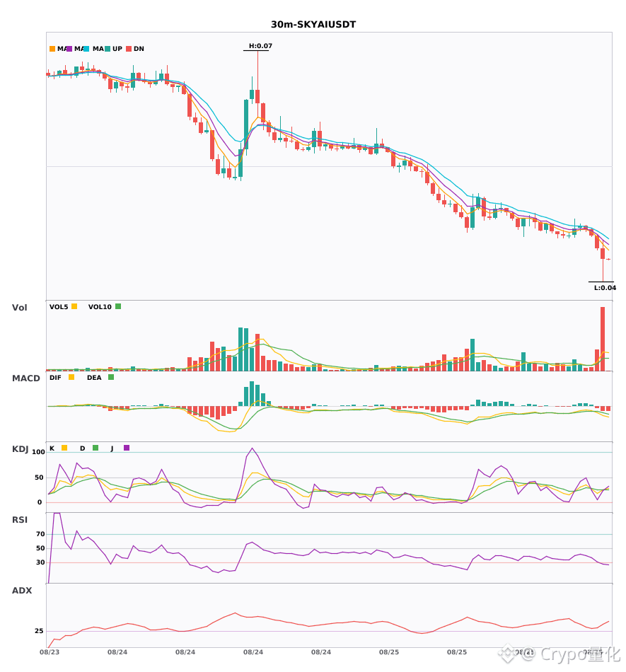Click the candle wick under H:0.07
626x672 pixels.
point(258,70)
